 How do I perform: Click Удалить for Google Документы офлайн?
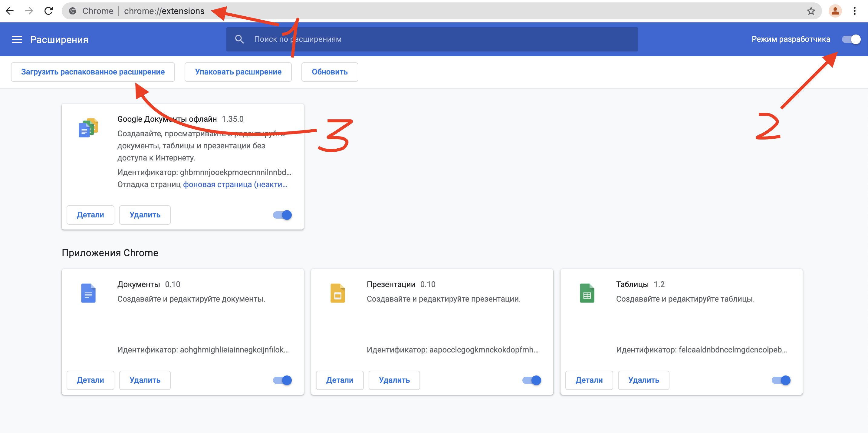145,215
